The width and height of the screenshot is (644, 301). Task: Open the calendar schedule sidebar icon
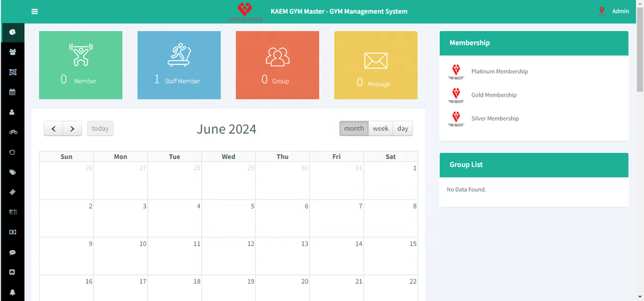pyautogui.click(x=12, y=92)
